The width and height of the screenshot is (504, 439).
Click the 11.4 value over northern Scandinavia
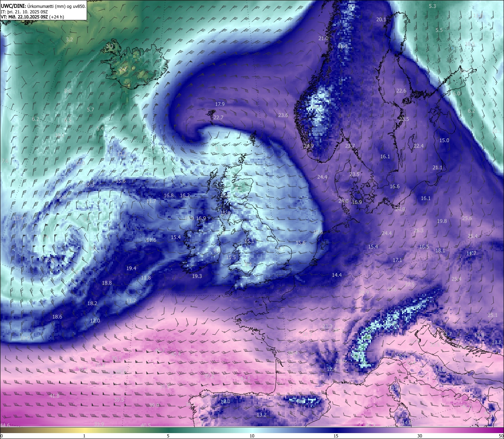click(x=343, y=46)
